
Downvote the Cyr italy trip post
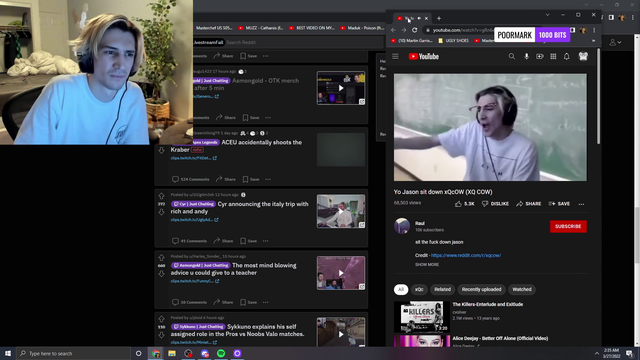pos(161,212)
